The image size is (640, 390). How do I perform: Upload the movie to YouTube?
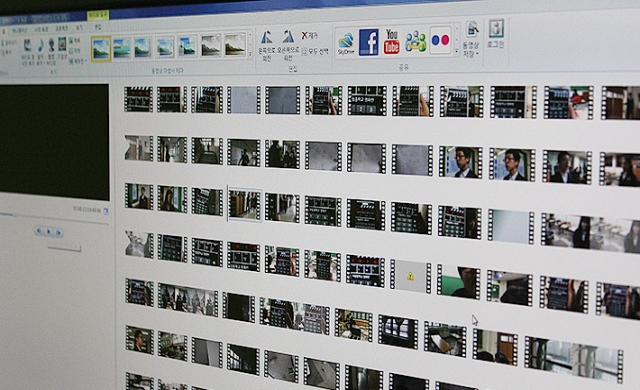click(391, 42)
